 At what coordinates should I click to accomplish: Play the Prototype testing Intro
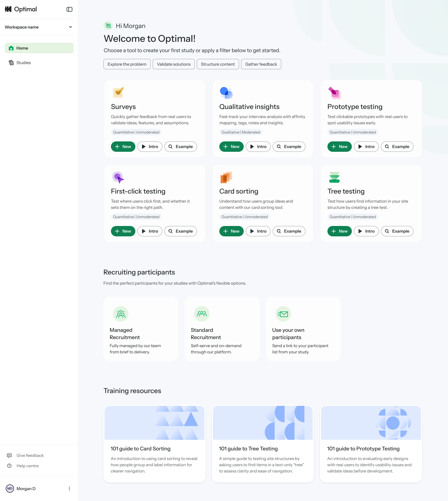point(366,147)
